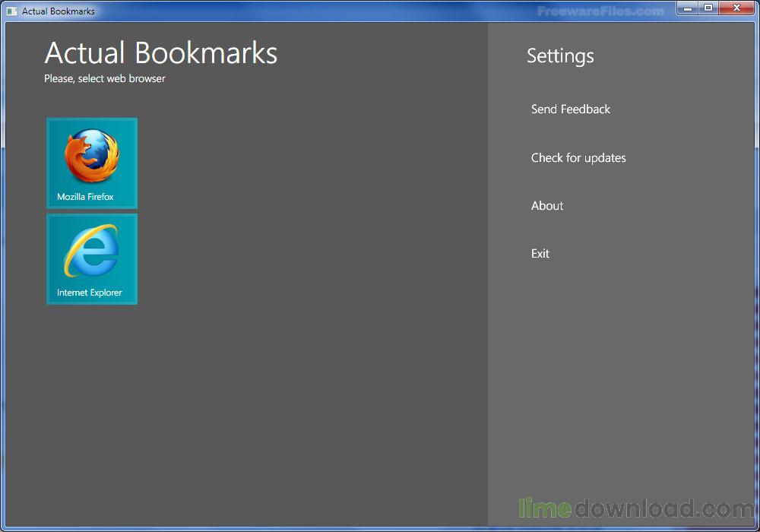Click the empty space right of the browser tiles
This screenshot has width=760, height=532.
[304, 213]
